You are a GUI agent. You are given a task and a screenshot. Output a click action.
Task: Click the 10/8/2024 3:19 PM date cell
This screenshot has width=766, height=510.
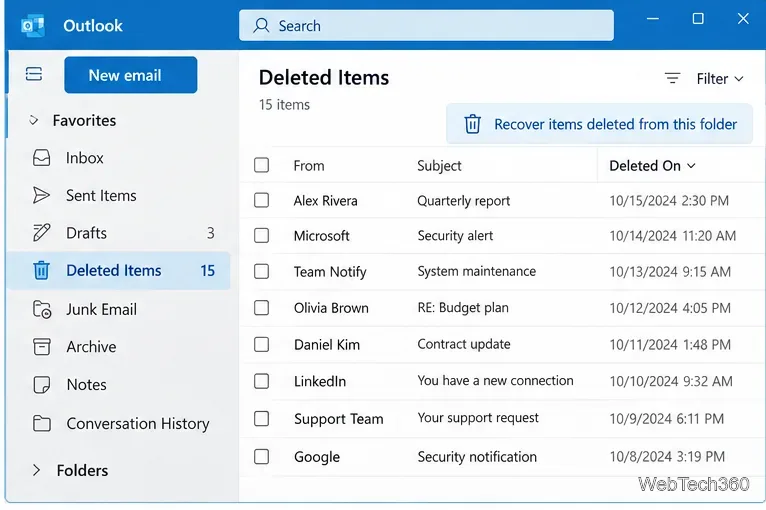(x=667, y=457)
